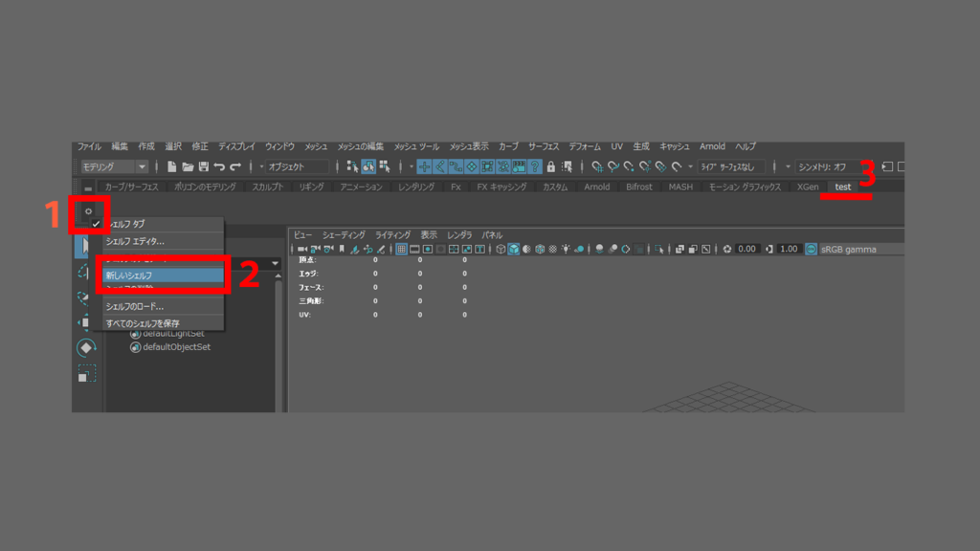
Task: Click the make live surface magnet icon
Action: coord(677,166)
